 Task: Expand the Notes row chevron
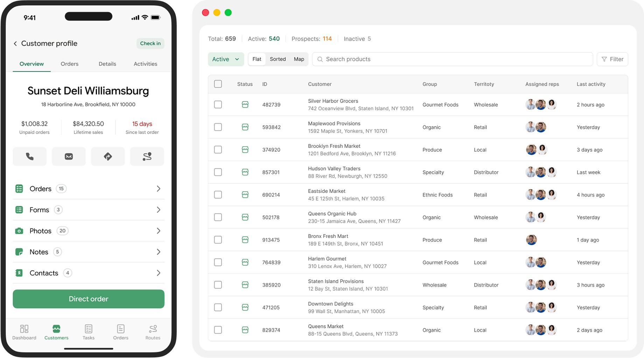pos(159,252)
